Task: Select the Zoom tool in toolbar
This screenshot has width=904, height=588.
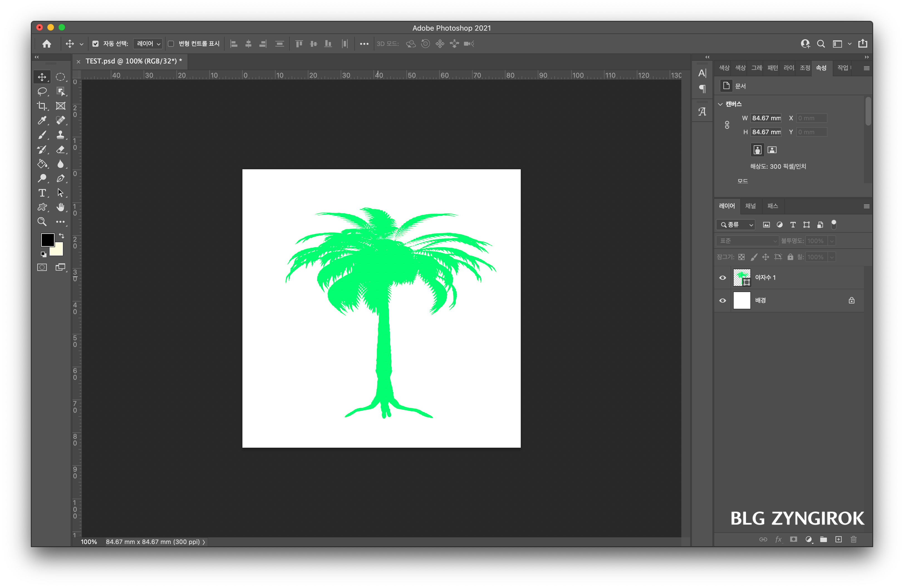Action: 42,222
